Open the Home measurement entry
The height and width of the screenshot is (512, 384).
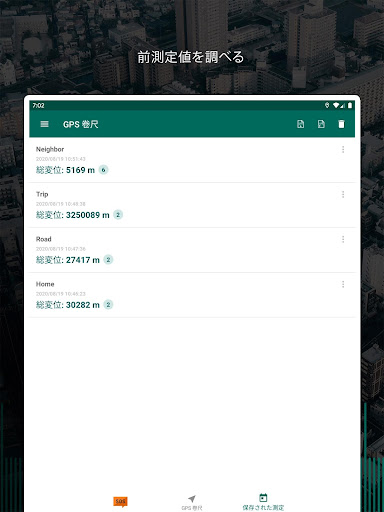(x=192, y=295)
